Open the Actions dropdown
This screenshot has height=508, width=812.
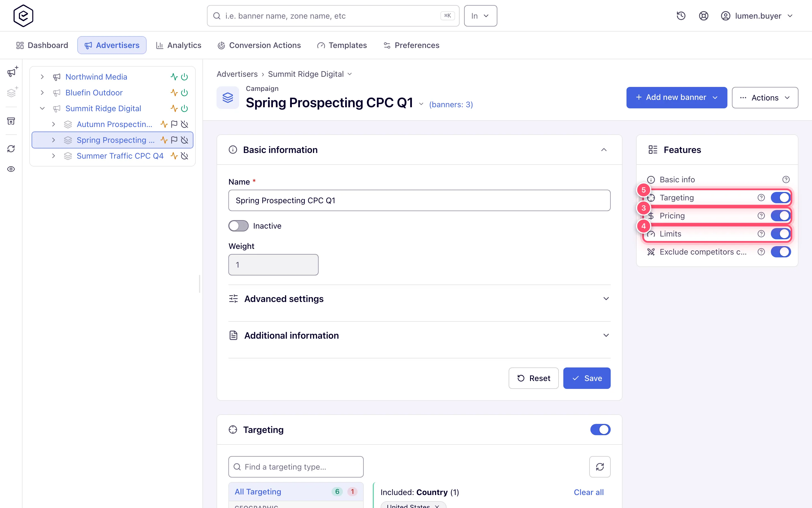[765, 98]
